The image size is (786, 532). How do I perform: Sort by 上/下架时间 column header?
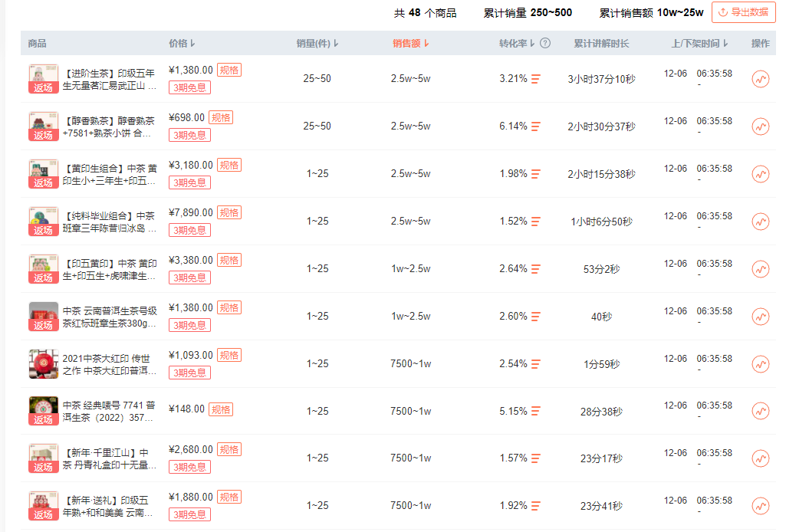click(699, 44)
